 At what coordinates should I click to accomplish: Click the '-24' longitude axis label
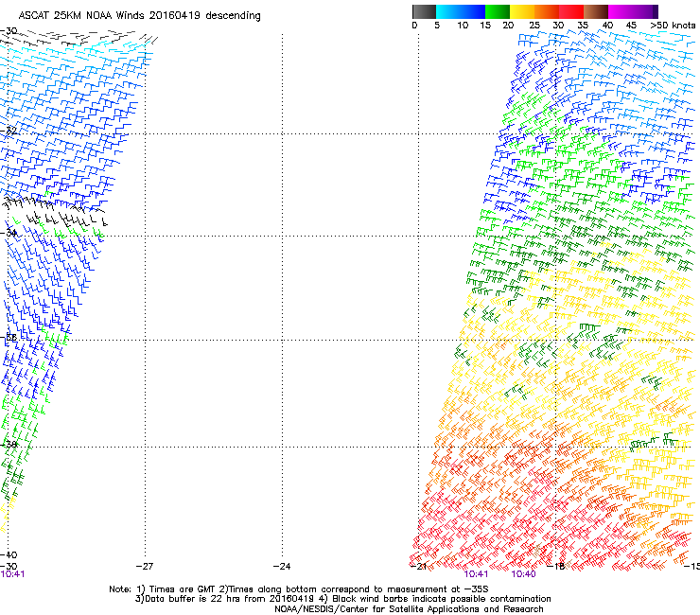click(282, 567)
